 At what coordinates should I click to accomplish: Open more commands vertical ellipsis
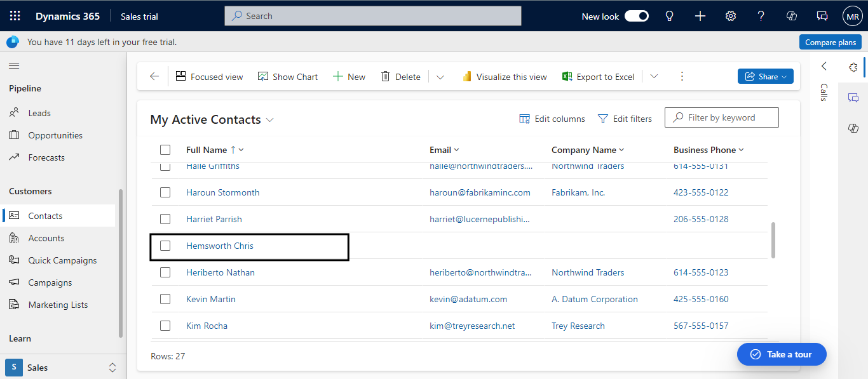(x=682, y=77)
